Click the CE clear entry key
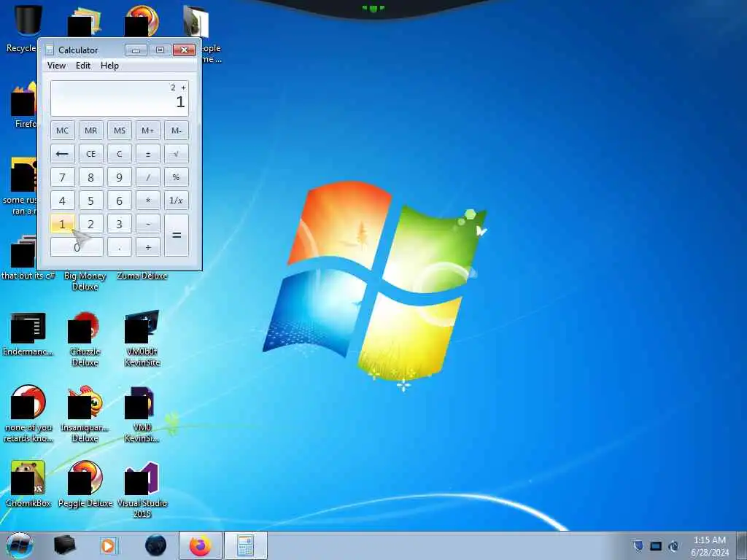 (x=90, y=154)
